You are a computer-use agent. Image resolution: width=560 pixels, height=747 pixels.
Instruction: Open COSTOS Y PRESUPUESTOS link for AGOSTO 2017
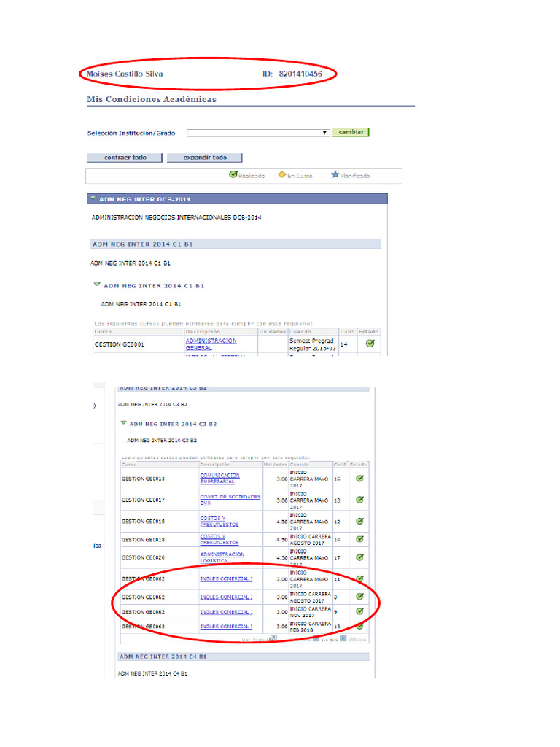point(219,539)
